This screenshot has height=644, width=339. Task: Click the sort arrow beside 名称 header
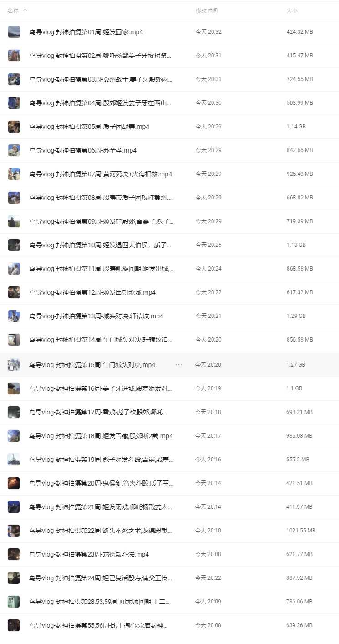(25, 10)
